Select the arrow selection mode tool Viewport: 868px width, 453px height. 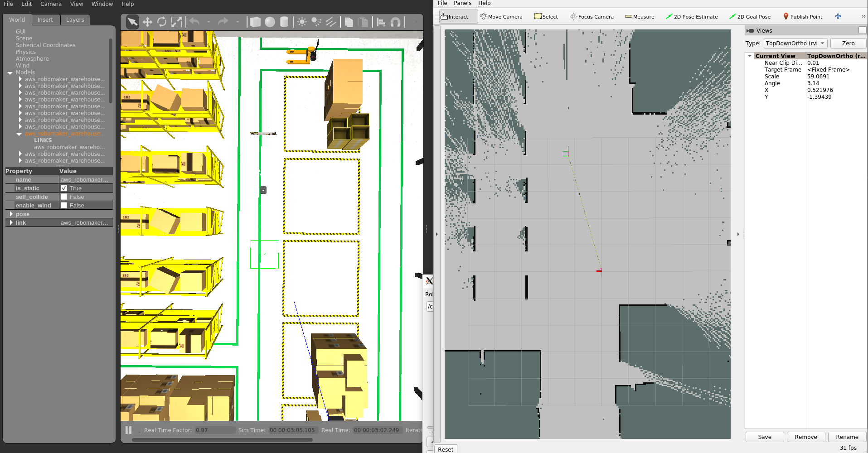132,22
